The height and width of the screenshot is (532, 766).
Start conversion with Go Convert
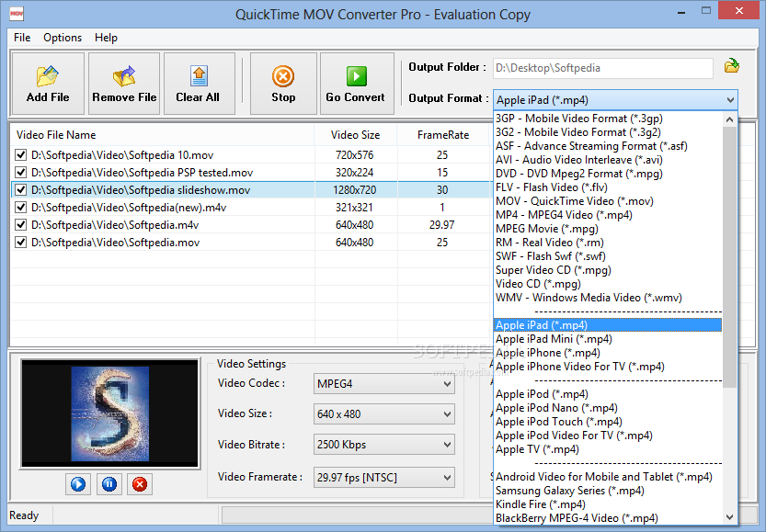357,84
